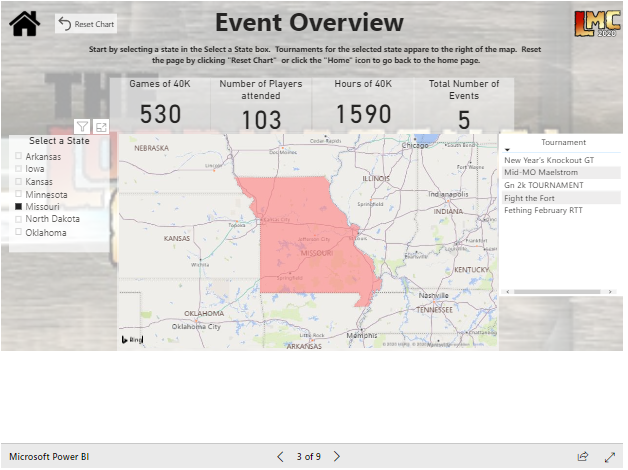Click the Home icon
Image resolution: width=628 pixels, height=470 pixels.
click(24, 23)
